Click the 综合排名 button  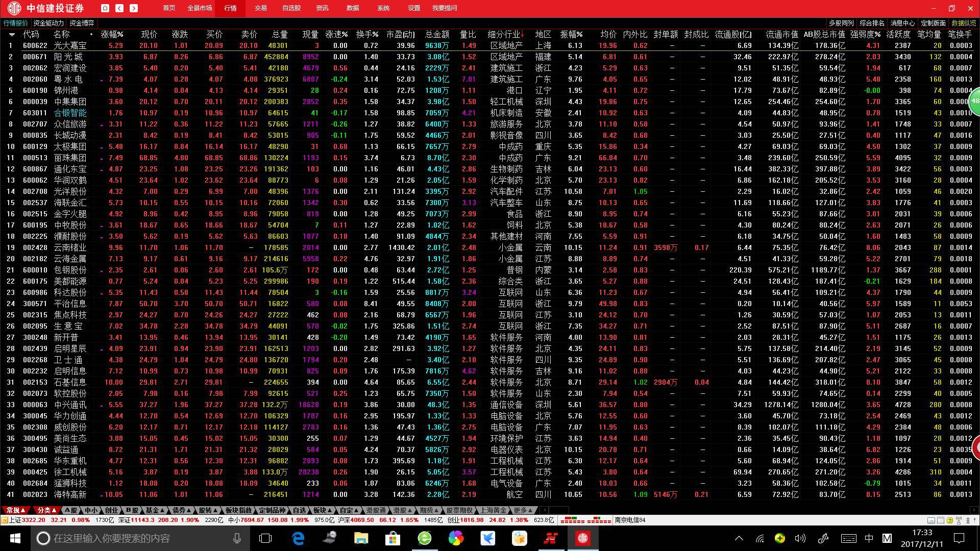[x=872, y=23]
